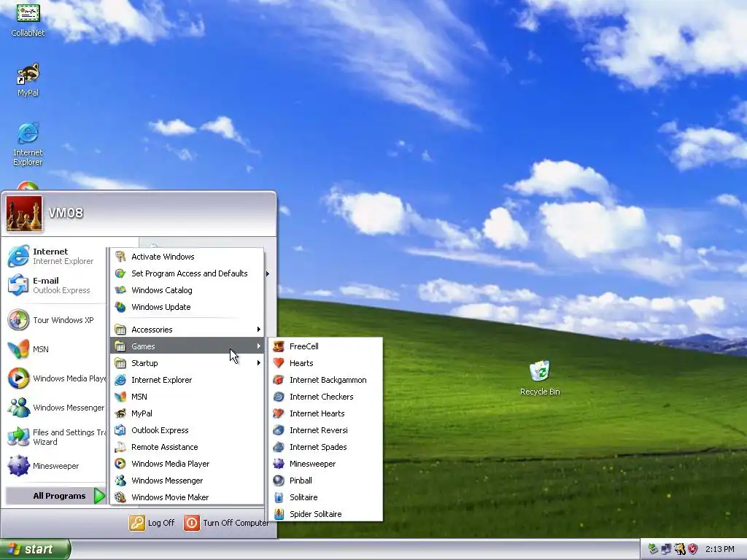The height and width of the screenshot is (560, 747).
Task: Click the Windows Update icon
Action: coord(120,307)
